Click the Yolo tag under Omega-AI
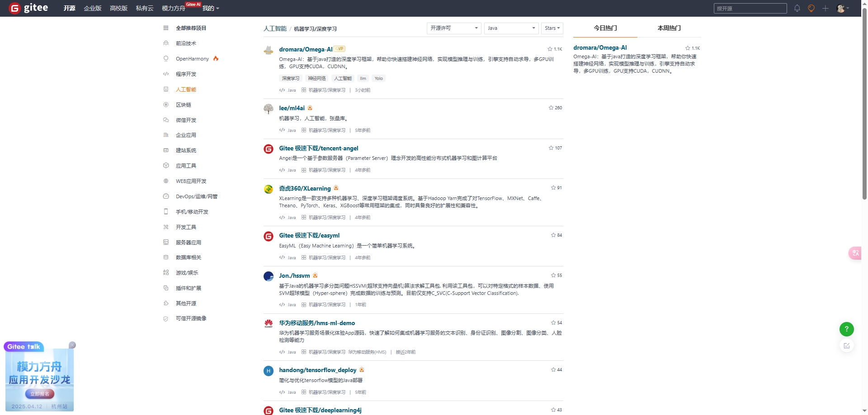 coord(378,78)
